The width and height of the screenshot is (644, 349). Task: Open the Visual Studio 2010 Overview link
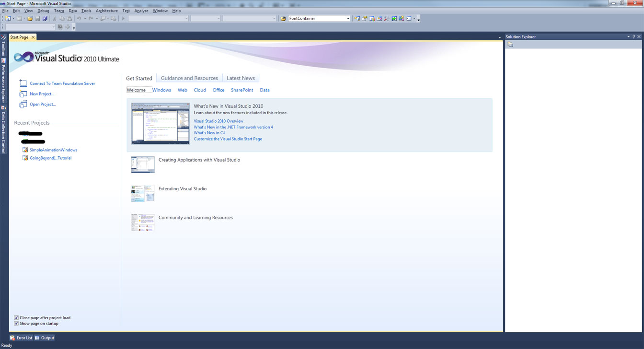point(218,121)
